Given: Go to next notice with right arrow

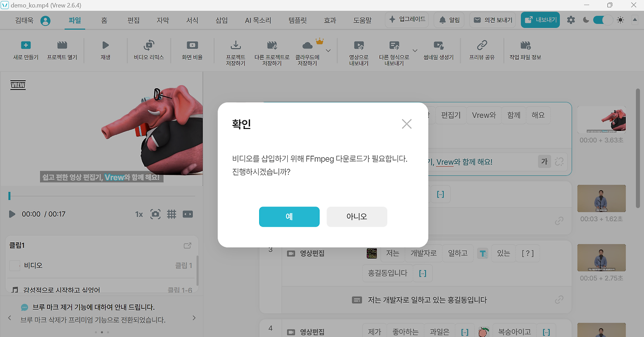Looking at the screenshot, I should pos(194,318).
